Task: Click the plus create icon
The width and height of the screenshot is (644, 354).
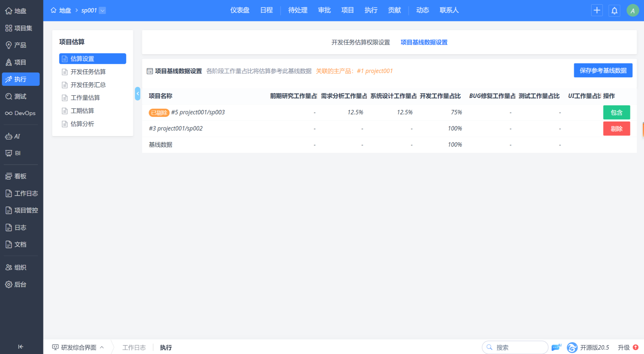Action: (x=597, y=10)
